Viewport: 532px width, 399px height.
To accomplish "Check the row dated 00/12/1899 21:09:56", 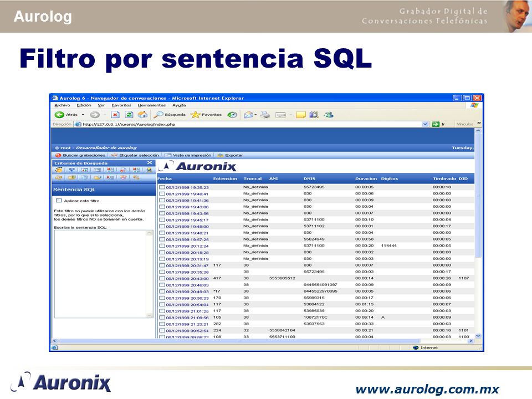I will (x=162, y=318).
